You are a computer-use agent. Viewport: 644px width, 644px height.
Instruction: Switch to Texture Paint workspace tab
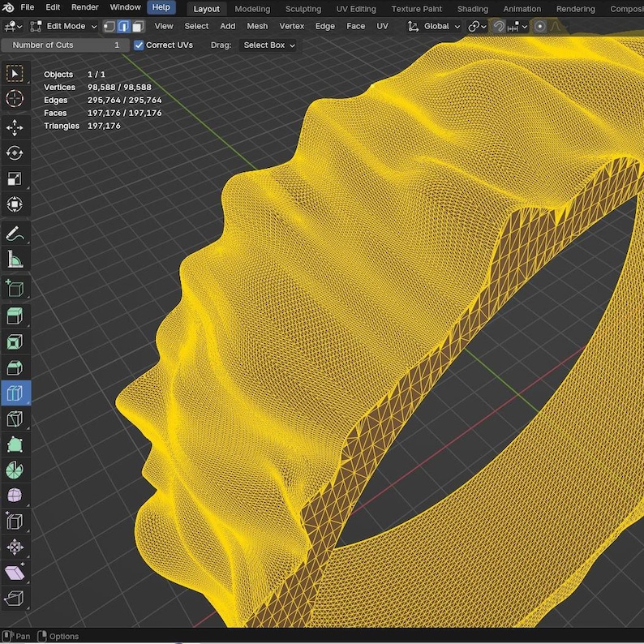point(416,9)
